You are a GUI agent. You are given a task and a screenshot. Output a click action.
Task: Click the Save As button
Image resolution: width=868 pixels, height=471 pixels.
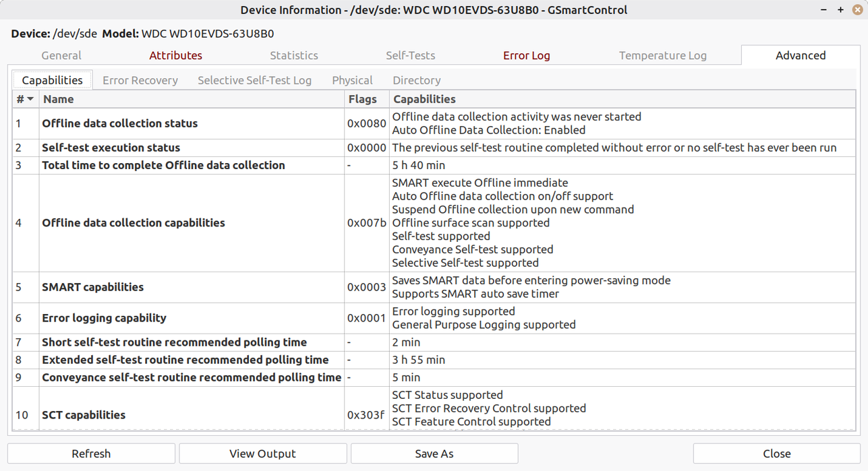coord(434,453)
